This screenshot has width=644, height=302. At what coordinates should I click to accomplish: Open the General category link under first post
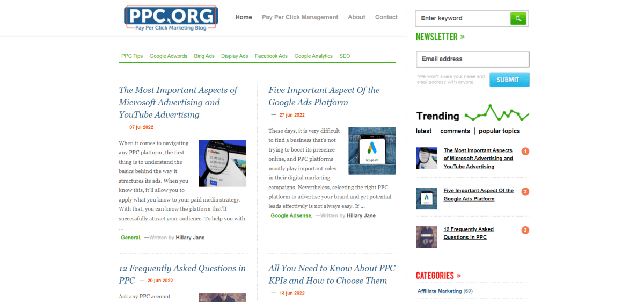(130, 238)
